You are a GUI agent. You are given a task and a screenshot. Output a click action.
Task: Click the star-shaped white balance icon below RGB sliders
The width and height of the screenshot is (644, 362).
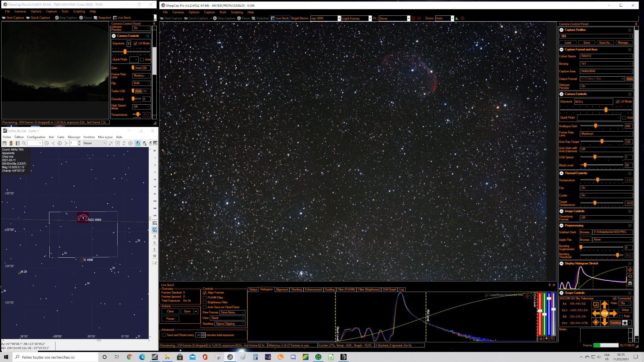[x=547, y=338]
